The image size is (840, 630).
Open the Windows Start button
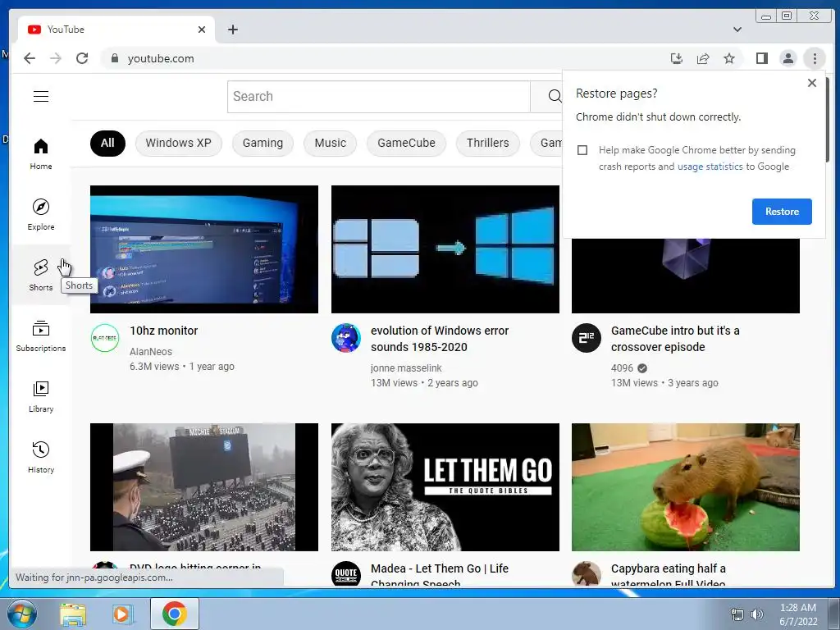tap(22, 614)
